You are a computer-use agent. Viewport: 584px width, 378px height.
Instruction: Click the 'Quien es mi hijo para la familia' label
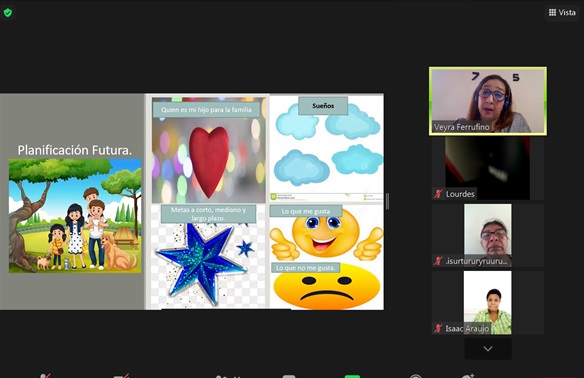(x=206, y=110)
